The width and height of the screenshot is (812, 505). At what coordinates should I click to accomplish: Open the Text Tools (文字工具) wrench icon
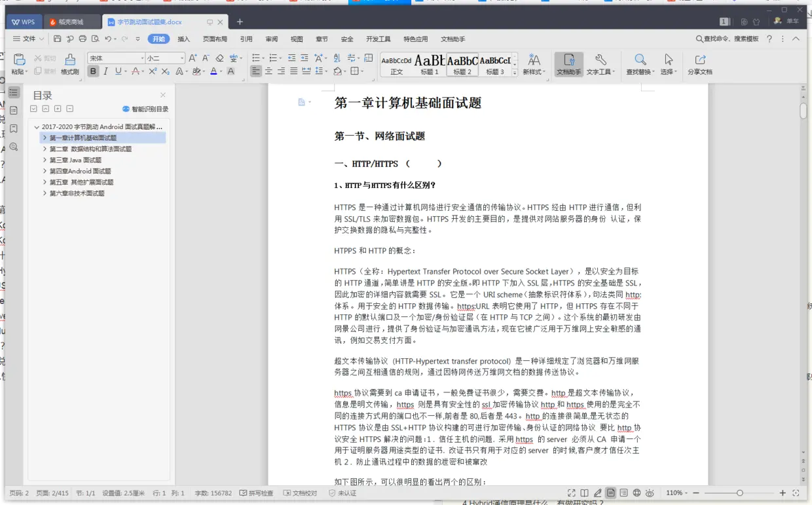point(600,60)
